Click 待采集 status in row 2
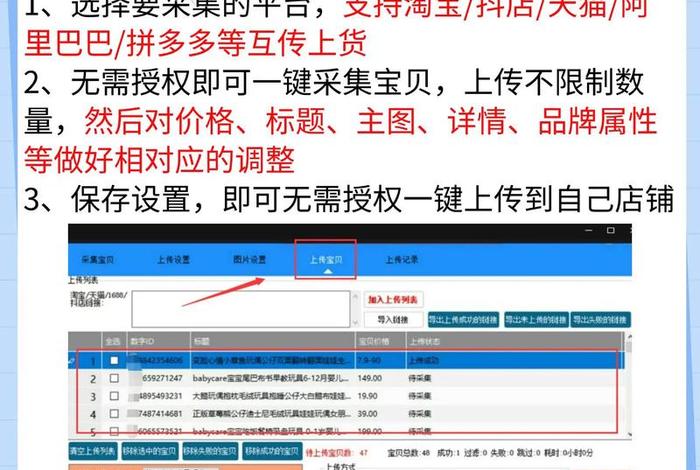The image size is (700, 470). tap(420, 378)
